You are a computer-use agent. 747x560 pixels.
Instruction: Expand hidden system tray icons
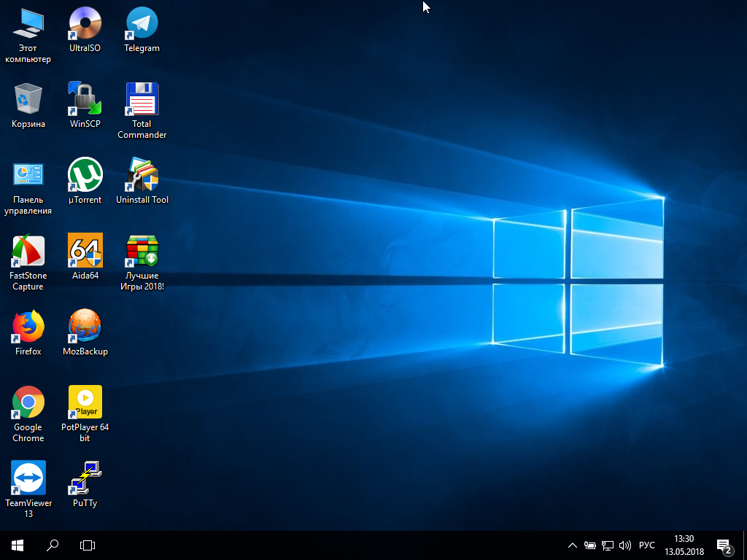[x=573, y=545]
